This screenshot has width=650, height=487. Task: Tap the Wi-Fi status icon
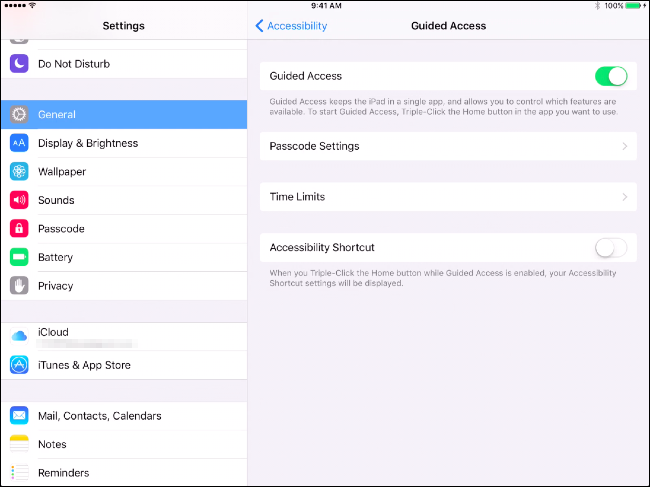32,5
